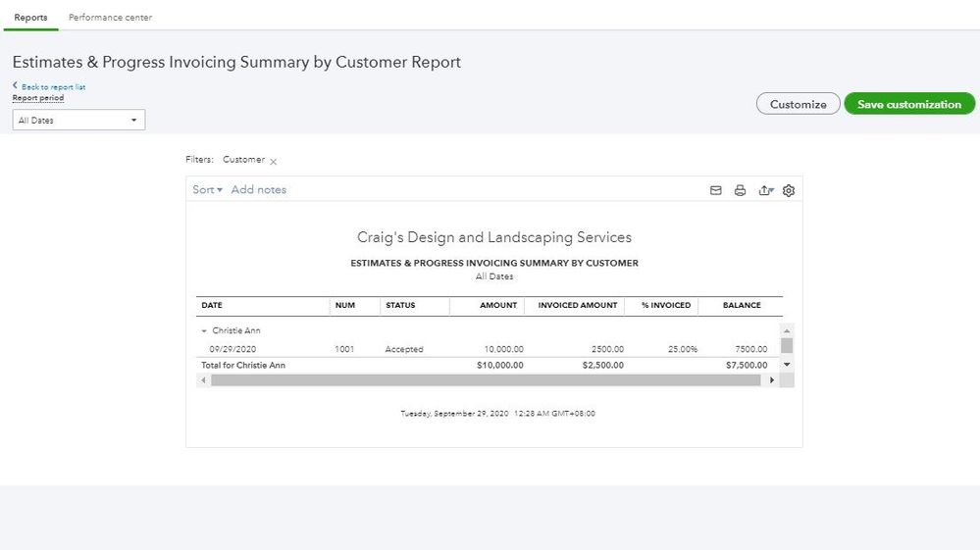Screen dimensions: 980x550
Task: Click the BALANCE column header
Action: click(742, 305)
